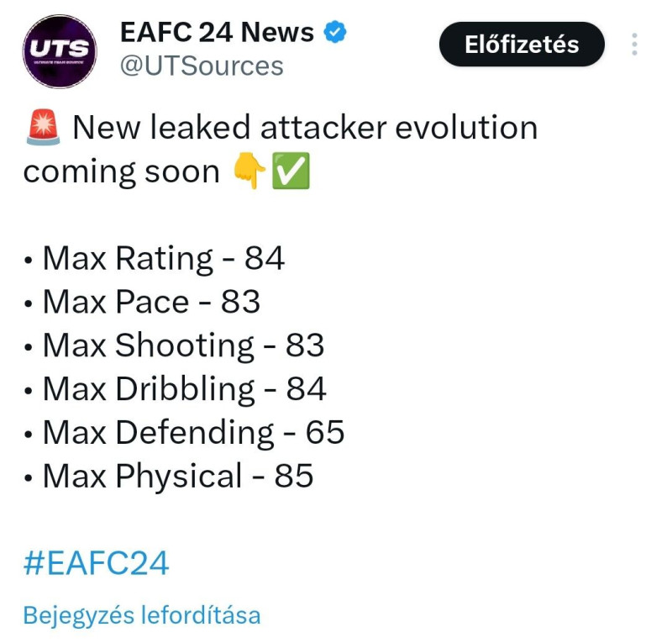Click the 'Max Pace - 83' line

(151, 303)
